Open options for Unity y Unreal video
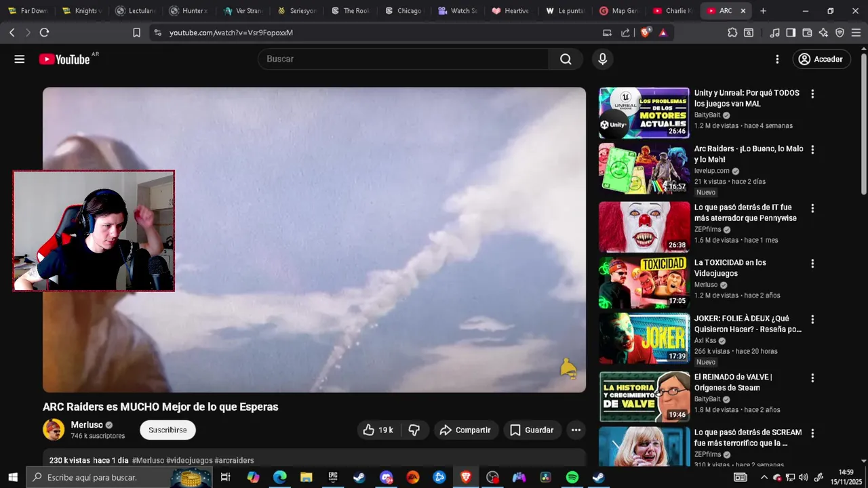Screen dimensions: 868x488 point(812,94)
